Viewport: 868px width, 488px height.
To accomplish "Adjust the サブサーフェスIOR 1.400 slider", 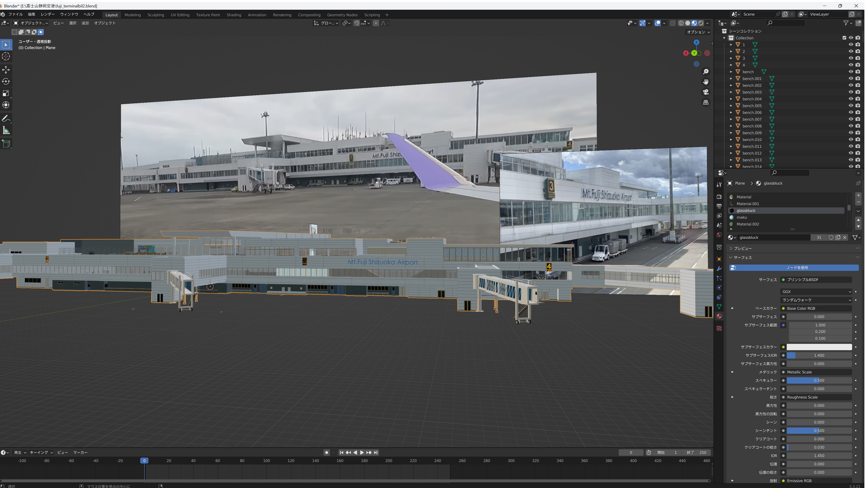I will tap(819, 355).
